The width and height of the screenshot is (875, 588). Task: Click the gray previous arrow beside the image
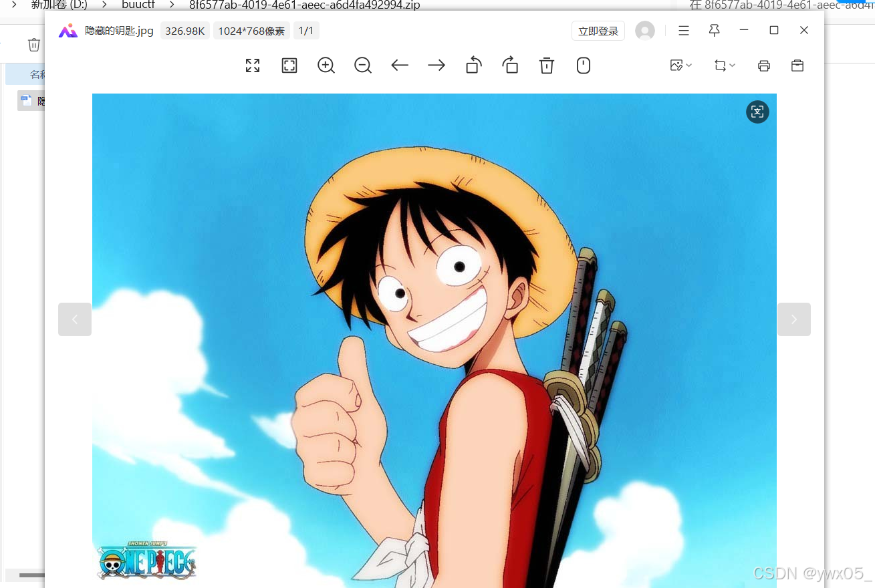[75, 319]
